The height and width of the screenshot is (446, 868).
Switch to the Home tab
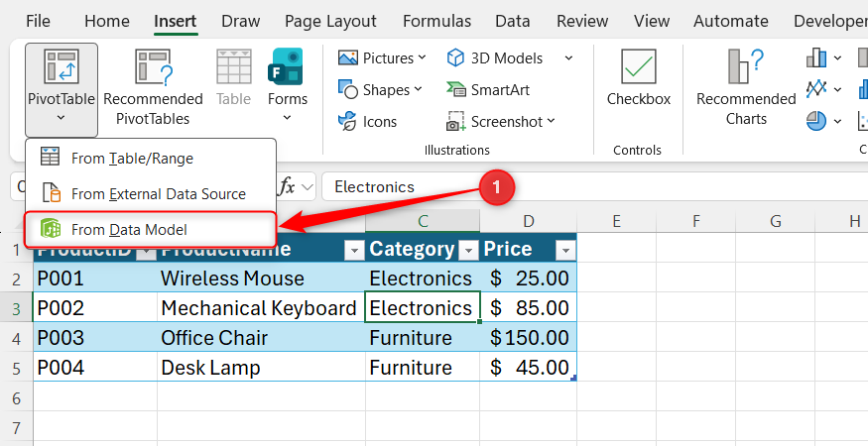pyautogui.click(x=107, y=21)
